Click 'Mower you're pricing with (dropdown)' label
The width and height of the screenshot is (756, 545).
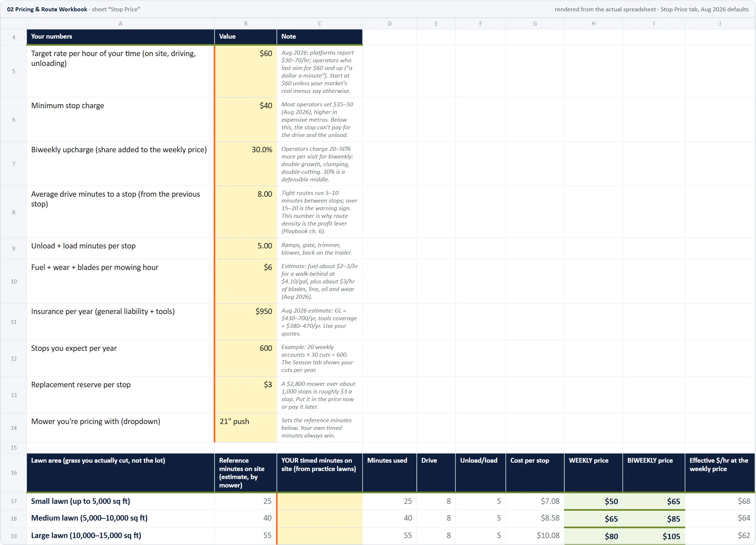coord(96,422)
